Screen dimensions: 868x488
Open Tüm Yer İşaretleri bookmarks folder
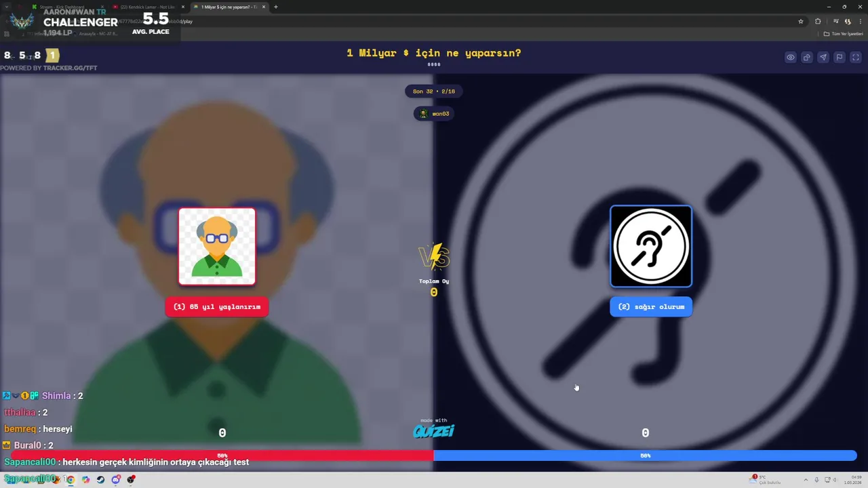(x=844, y=34)
